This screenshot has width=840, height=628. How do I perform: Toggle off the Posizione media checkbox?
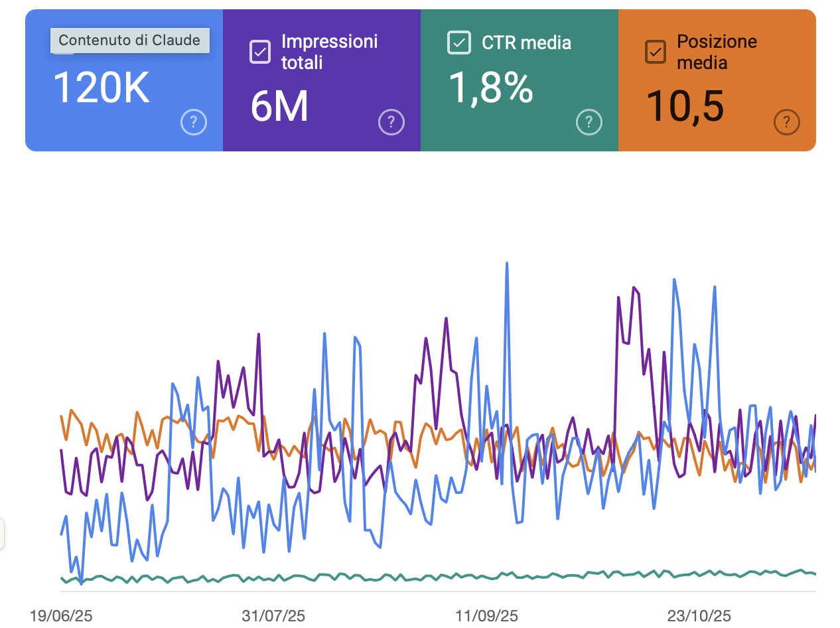pos(655,51)
